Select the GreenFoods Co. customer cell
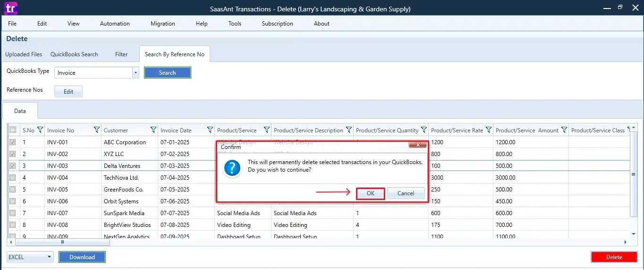The width and height of the screenshot is (644, 270). [x=129, y=189]
